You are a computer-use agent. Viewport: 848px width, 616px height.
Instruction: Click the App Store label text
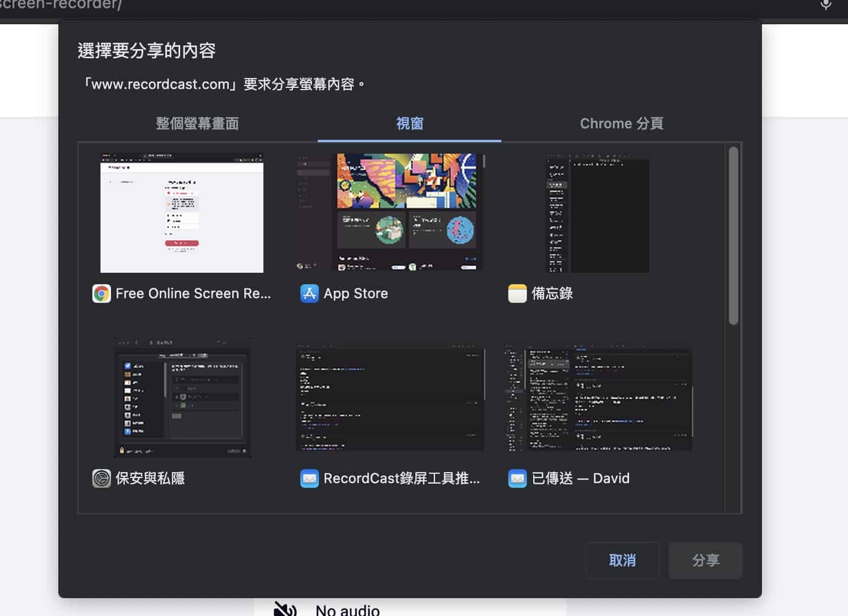coord(356,294)
